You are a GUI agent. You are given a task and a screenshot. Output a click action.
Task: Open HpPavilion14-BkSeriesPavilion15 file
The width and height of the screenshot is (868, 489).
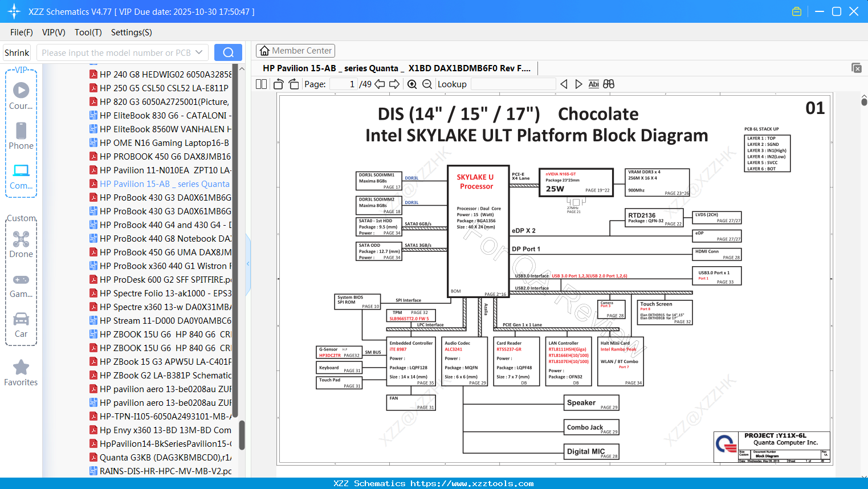coord(160,443)
